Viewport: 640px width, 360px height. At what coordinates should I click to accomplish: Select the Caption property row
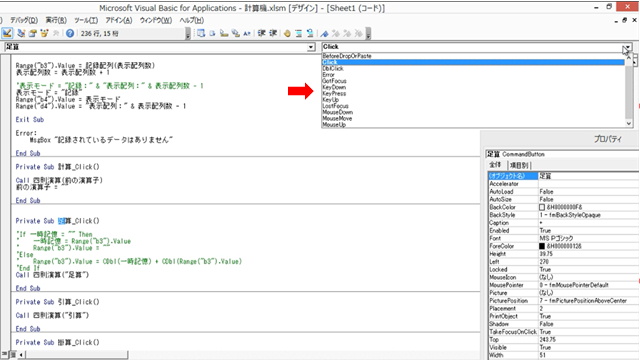tap(563, 223)
